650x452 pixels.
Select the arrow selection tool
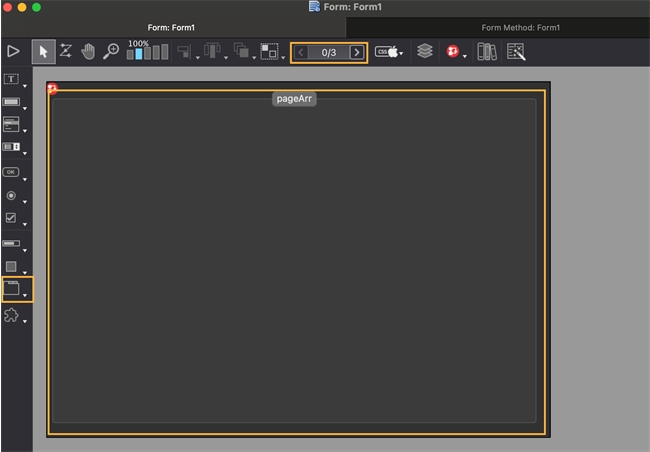point(42,51)
